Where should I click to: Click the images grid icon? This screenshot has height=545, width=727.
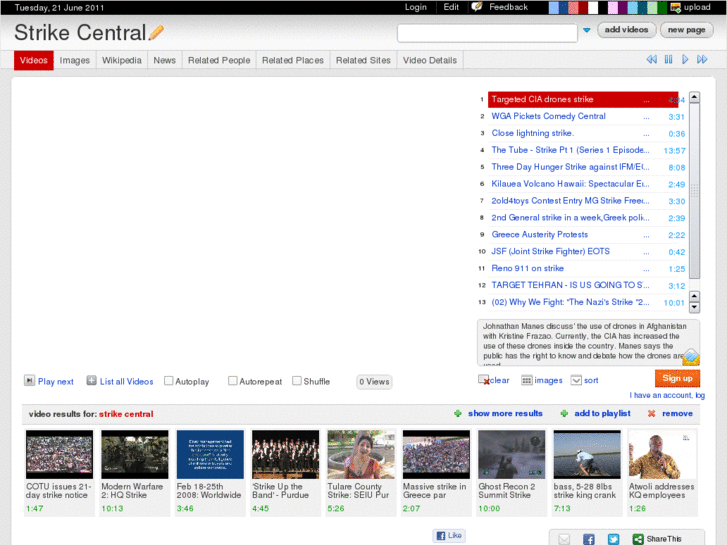[x=526, y=380]
